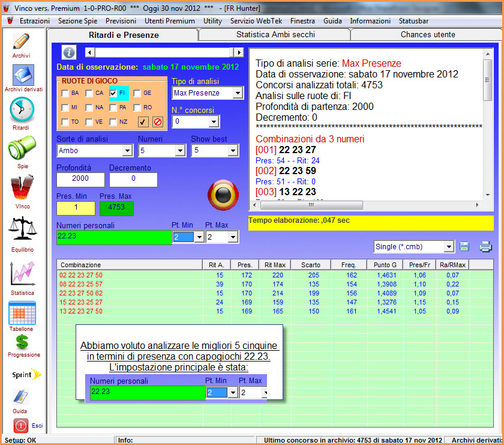
Task: Save results with the floppy disk icon
Action: [464, 247]
